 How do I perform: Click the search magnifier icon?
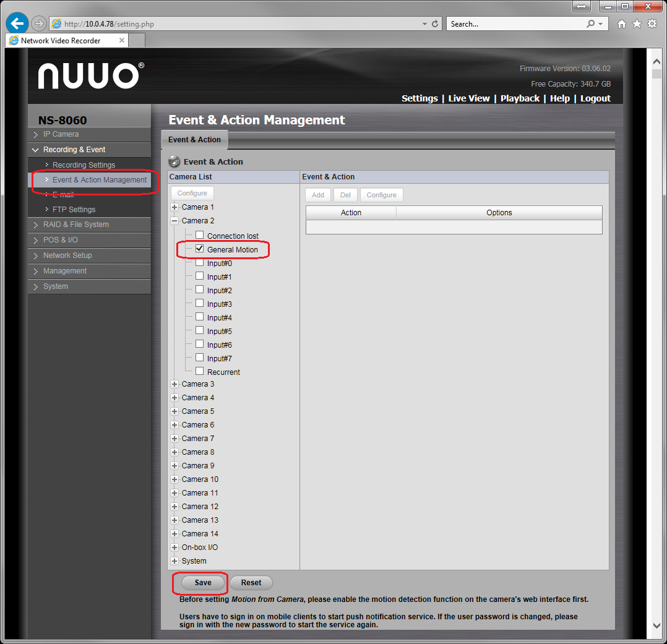590,24
